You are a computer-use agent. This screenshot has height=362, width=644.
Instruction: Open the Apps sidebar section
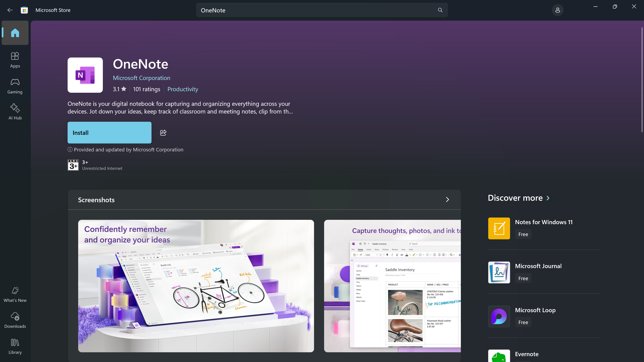pos(15,60)
